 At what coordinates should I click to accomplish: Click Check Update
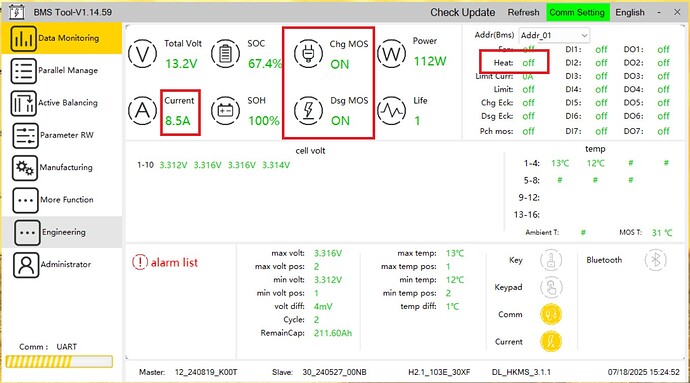[x=462, y=12]
